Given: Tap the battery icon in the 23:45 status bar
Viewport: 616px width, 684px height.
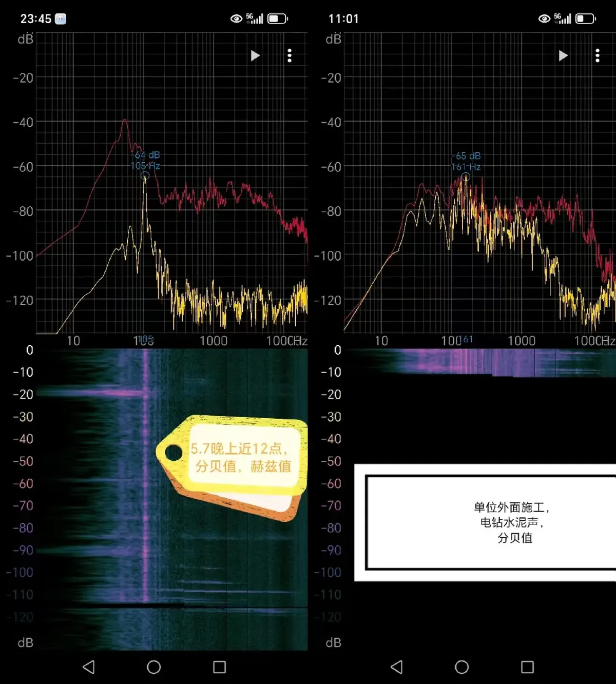Looking at the screenshot, I should [277, 19].
